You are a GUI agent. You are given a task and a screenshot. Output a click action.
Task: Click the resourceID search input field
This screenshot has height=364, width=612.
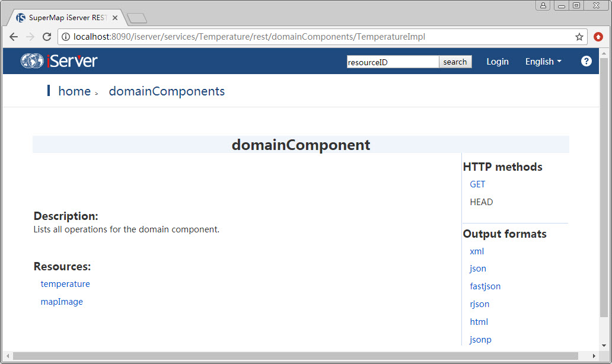[x=393, y=62]
